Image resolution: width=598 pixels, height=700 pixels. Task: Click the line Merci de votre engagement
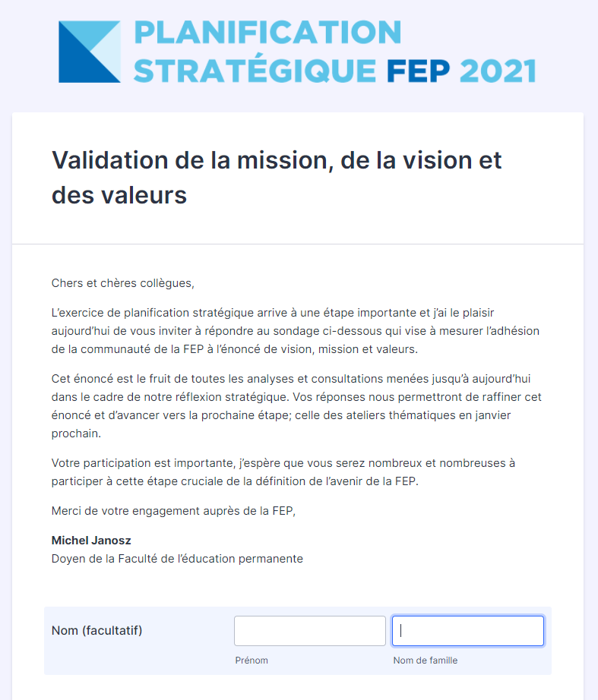[x=173, y=510]
